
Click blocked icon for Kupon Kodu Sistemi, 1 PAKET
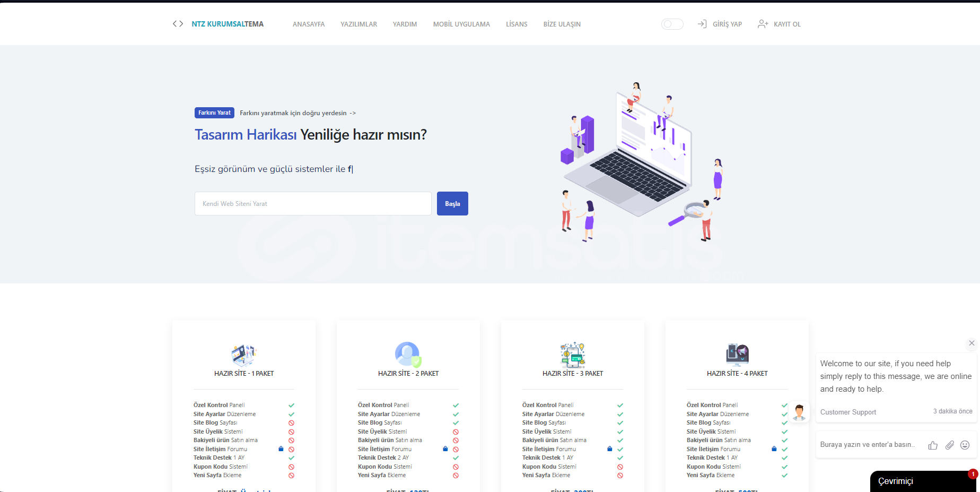(291, 467)
